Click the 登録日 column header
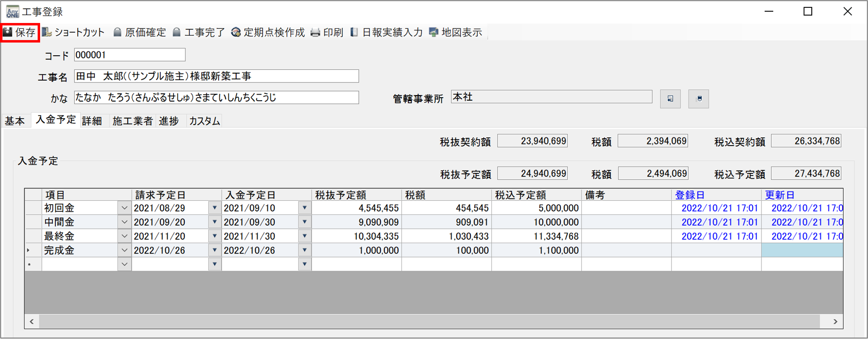This screenshot has height=339, width=868. (690, 195)
